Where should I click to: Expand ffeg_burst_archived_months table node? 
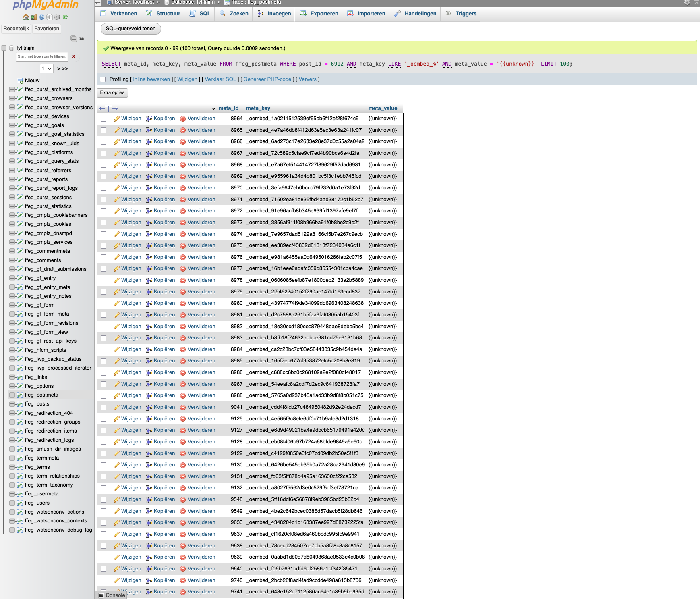pyautogui.click(x=12, y=89)
